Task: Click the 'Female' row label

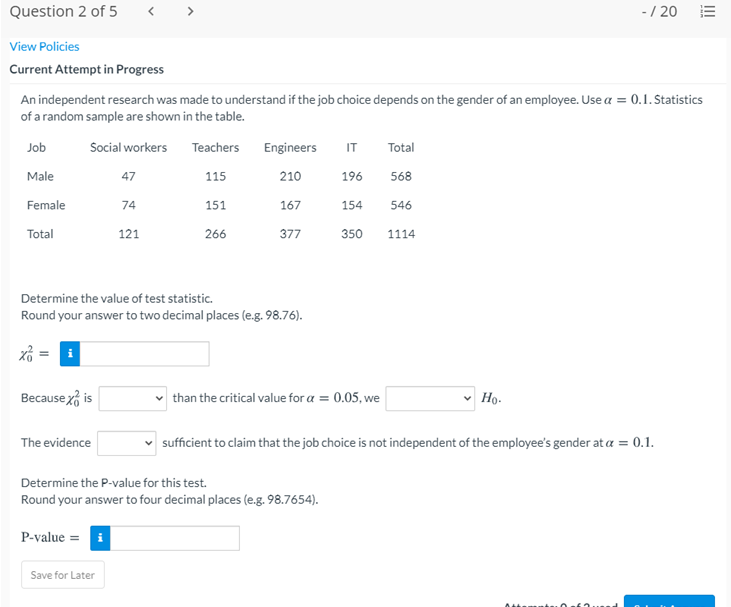Action: pyautogui.click(x=46, y=205)
